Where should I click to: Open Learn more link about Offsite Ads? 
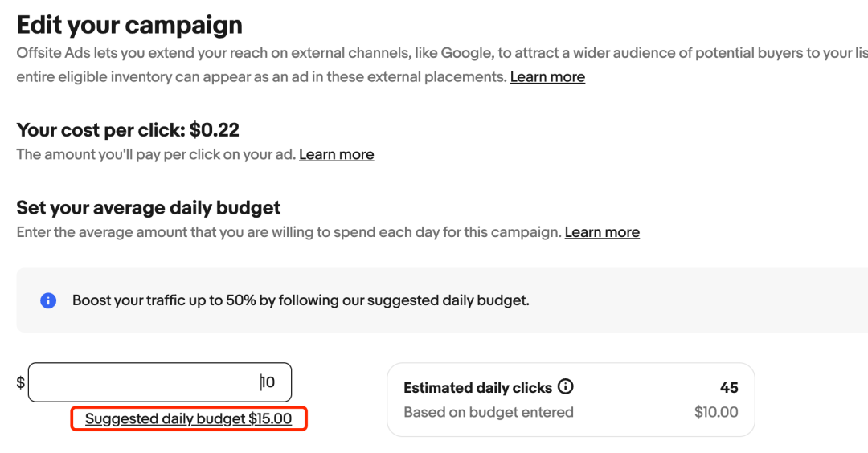point(547,77)
